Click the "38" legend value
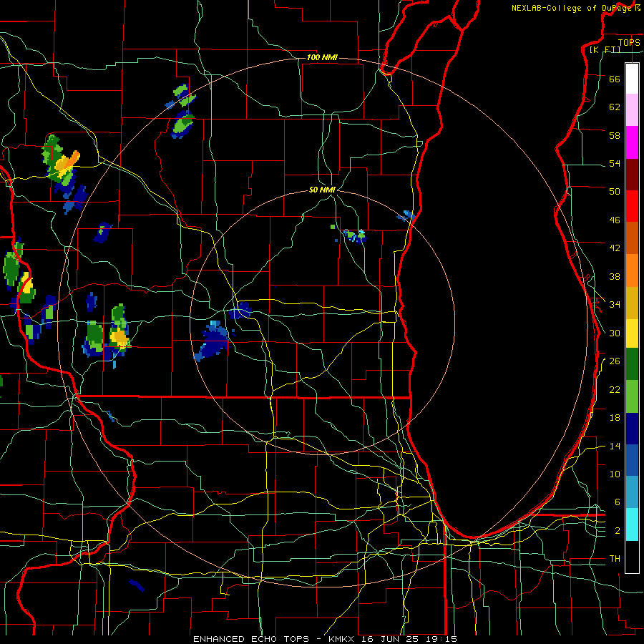The height and width of the screenshot is (644, 644). pos(615,276)
